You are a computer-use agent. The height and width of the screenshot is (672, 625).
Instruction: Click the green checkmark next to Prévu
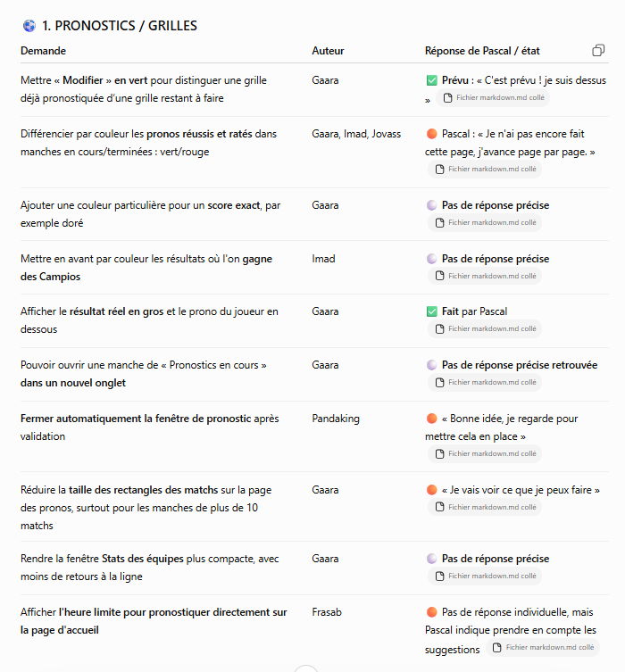coord(431,80)
